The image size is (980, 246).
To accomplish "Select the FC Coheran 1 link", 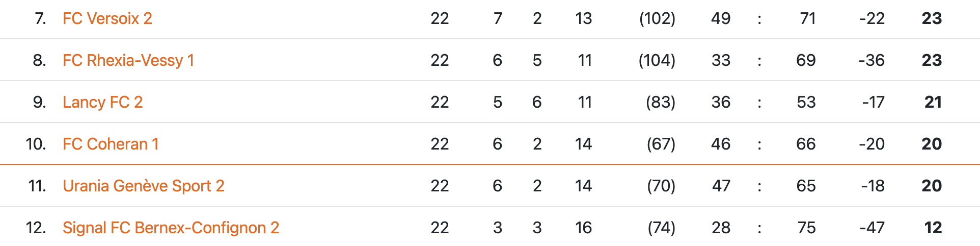I will point(111,144).
